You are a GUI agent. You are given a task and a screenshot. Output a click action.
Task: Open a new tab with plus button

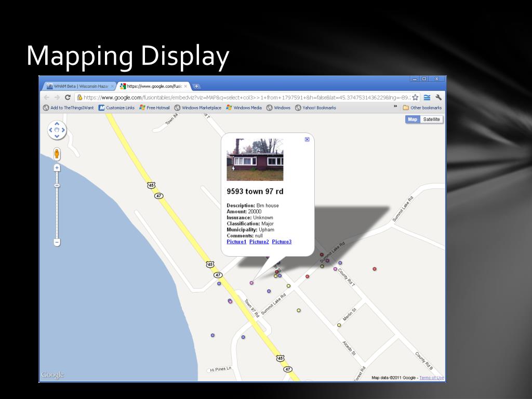pyautogui.click(x=196, y=86)
